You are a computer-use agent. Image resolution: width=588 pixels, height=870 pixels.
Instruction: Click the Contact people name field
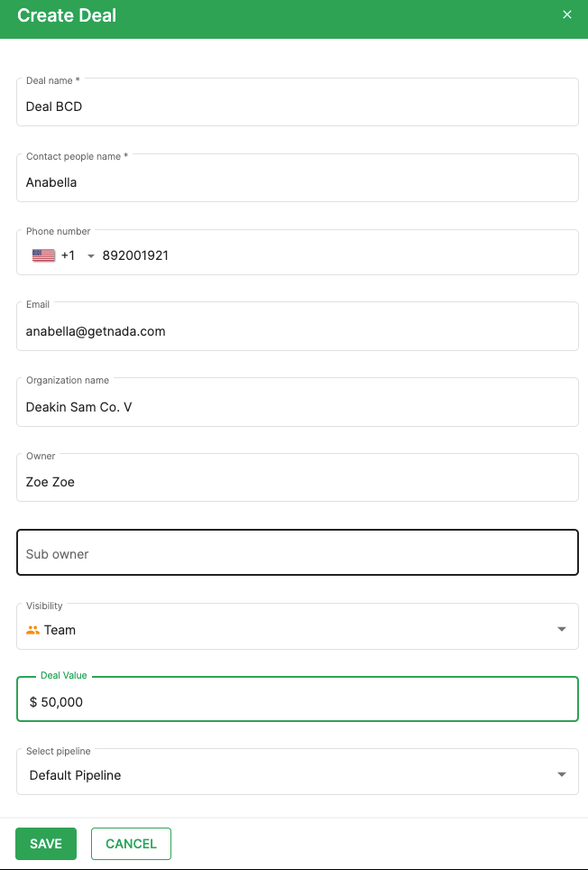(x=298, y=178)
